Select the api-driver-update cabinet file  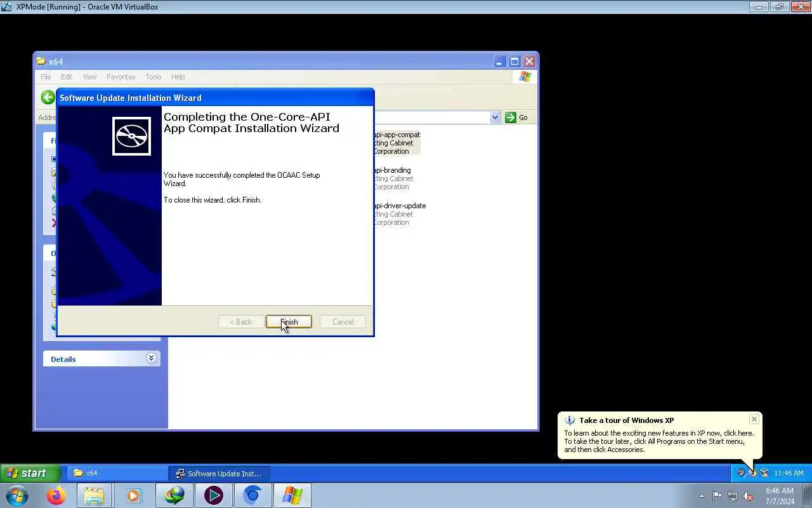[x=400, y=214]
